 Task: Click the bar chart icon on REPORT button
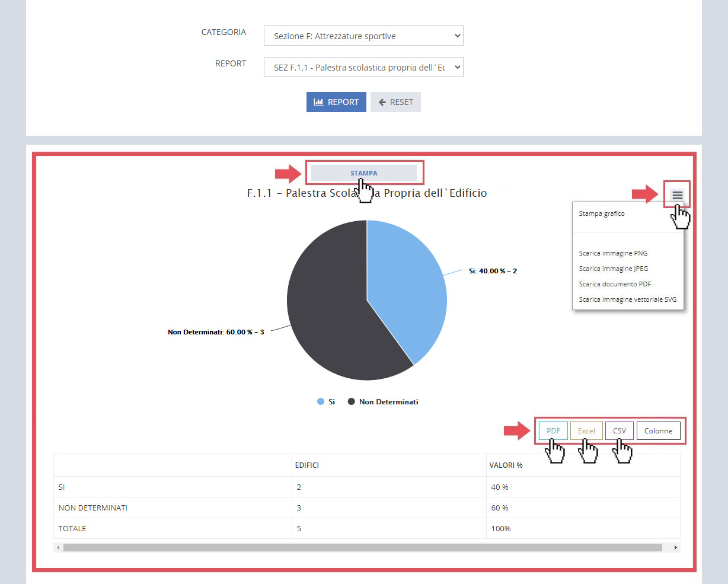tap(318, 102)
